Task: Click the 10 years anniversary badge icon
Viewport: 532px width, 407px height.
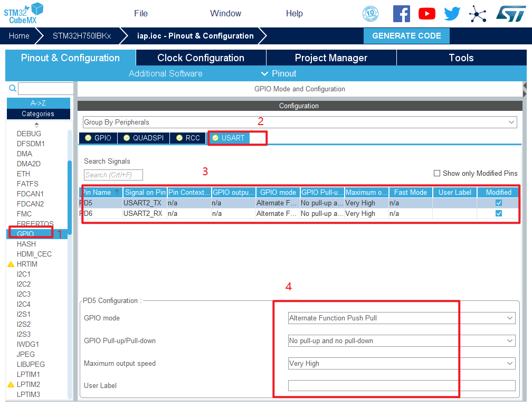Action: 370,14
